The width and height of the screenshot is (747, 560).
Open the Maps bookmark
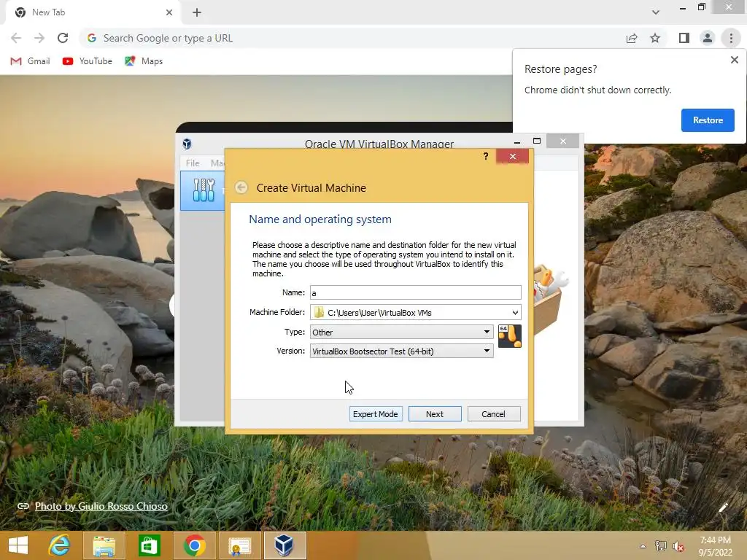pyautogui.click(x=144, y=61)
